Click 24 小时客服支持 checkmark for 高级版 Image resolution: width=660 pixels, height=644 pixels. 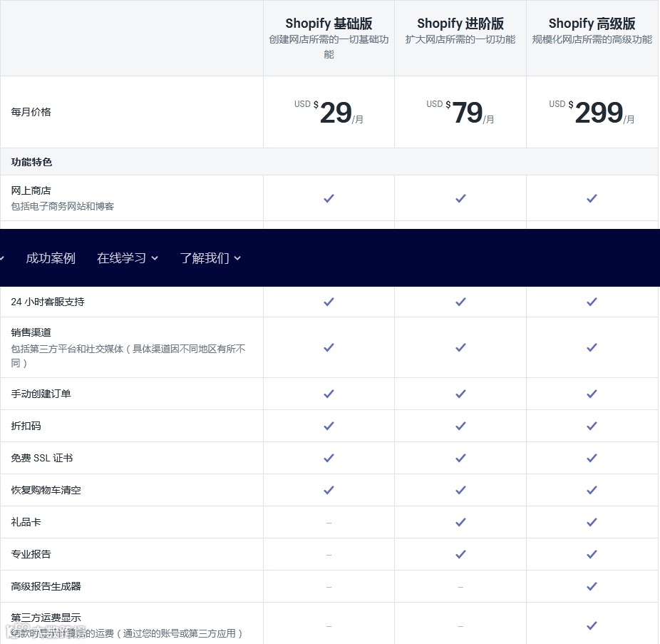tap(592, 302)
